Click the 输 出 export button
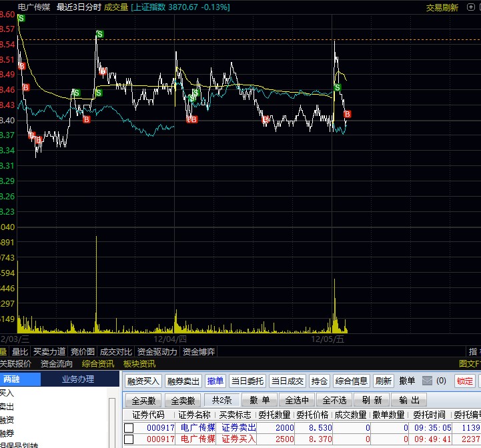Screen dimensions: 481x448 tap(409, 400)
